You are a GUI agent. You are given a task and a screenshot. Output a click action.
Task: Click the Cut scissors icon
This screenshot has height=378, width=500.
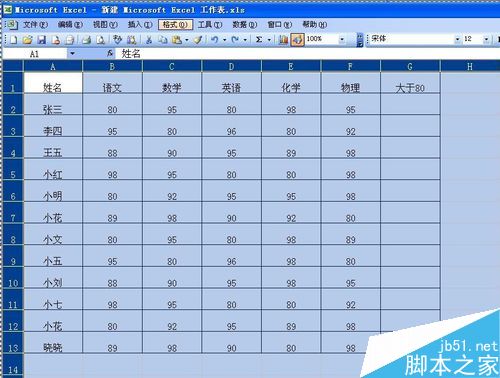pyautogui.click(x=149, y=40)
